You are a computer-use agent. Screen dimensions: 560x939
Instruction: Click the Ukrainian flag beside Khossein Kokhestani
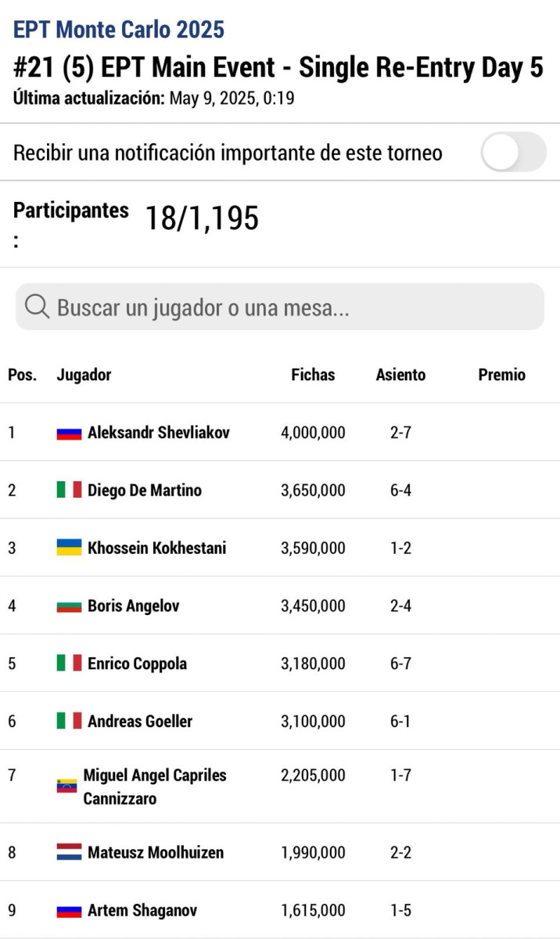(x=69, y=548)
